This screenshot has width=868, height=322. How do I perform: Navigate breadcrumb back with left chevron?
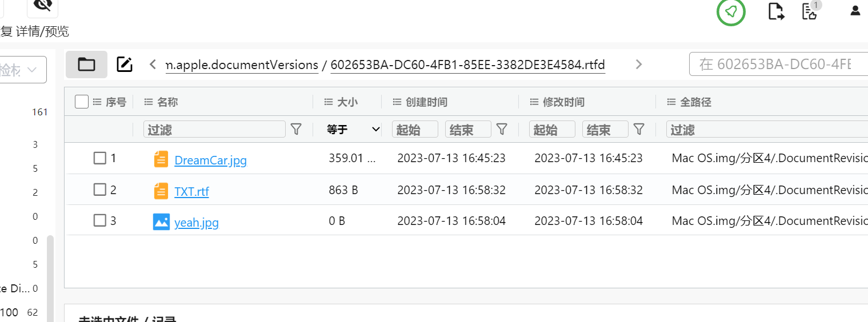[x=153, y=65]
